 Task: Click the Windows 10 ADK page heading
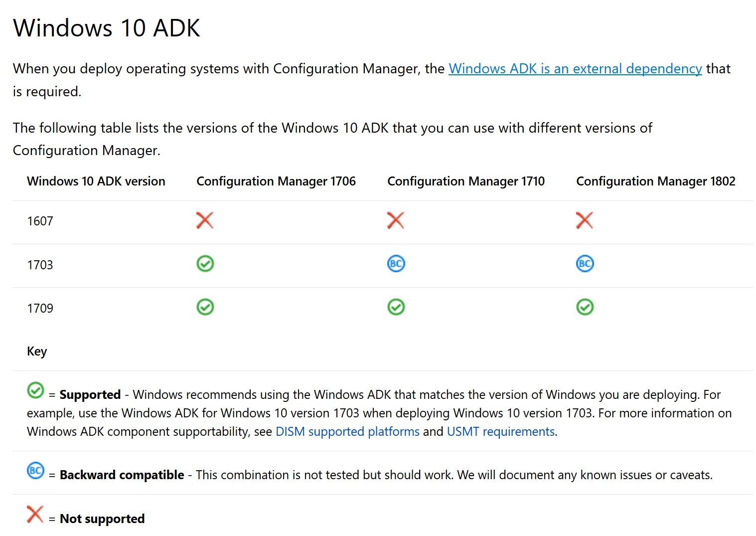[x=107, y=28]
